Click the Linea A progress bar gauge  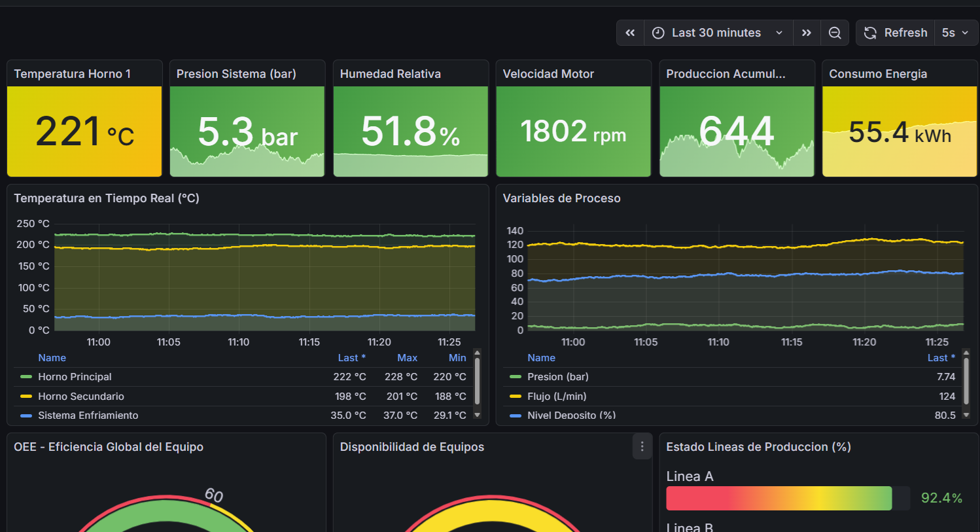tap(779, 498)
